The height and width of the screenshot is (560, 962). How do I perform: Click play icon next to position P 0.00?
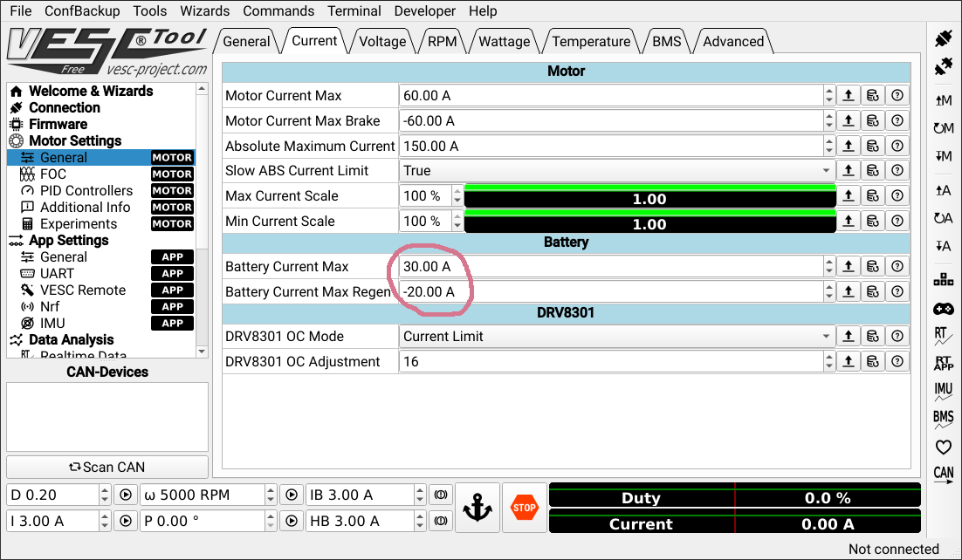(x=292, y=522)
